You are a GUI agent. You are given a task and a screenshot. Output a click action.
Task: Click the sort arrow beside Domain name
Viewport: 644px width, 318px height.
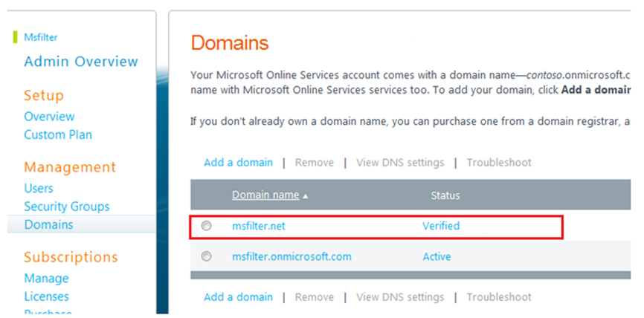(x=305, y=196)
